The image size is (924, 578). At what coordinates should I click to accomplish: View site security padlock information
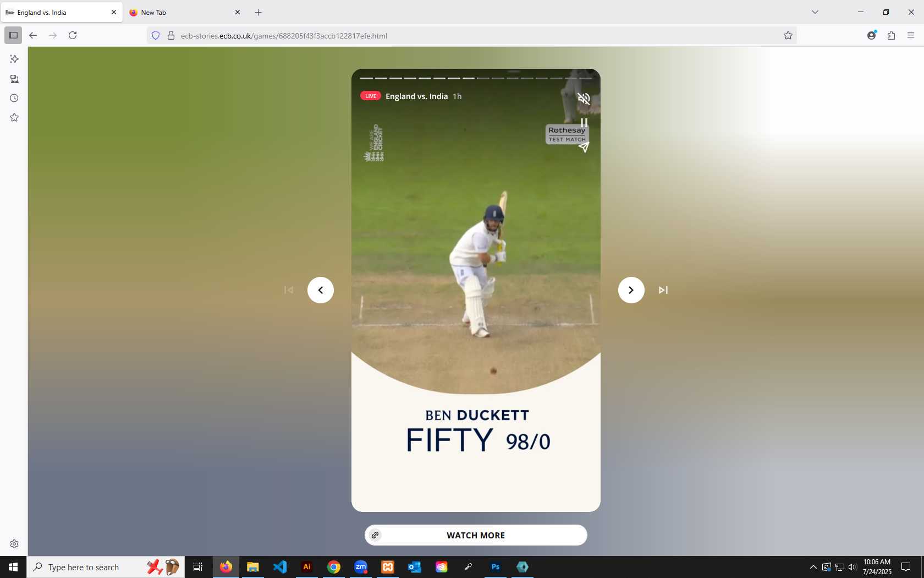[x=171, y=35]
